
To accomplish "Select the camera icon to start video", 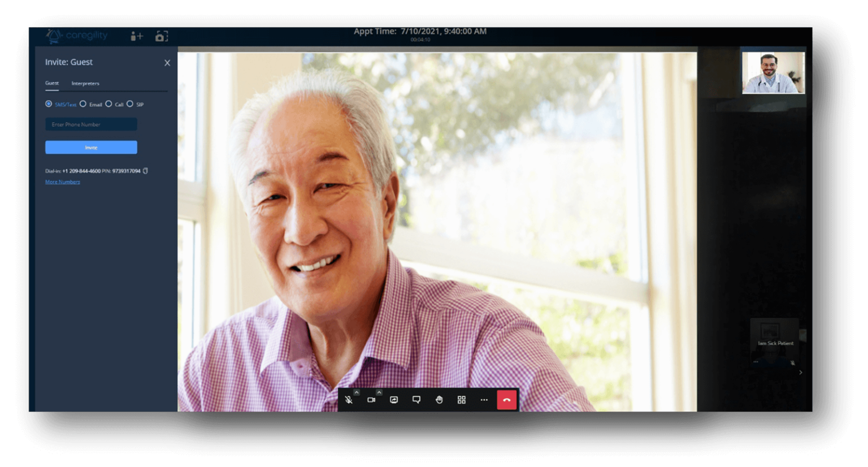I will click(x=371, y=400).
